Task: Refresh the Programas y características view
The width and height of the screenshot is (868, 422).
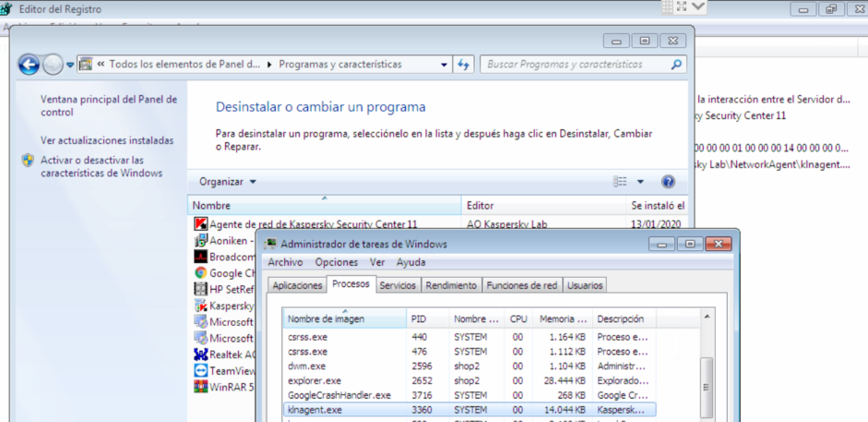Action: [464, 65]
